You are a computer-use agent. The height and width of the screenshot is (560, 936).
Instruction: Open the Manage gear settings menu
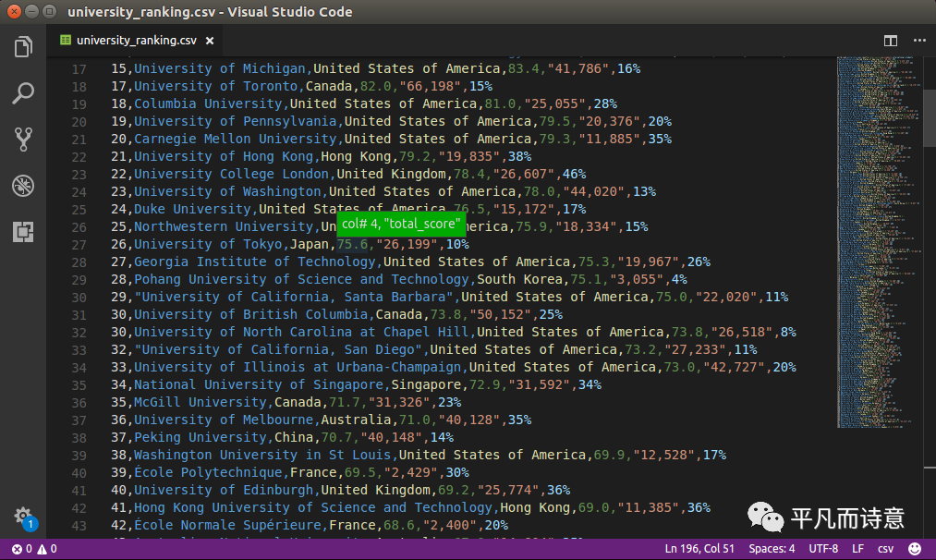(x=23, y=517)
